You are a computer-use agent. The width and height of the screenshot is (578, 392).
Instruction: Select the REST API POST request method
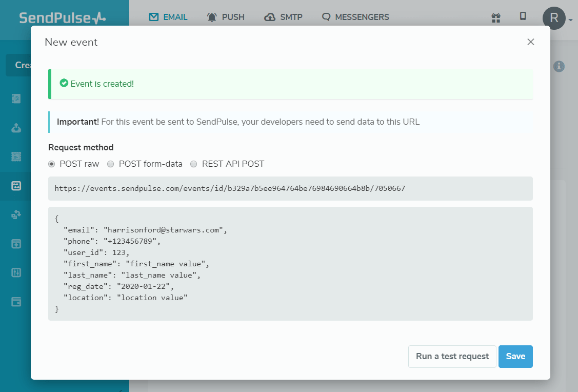(x=193, y=164)
